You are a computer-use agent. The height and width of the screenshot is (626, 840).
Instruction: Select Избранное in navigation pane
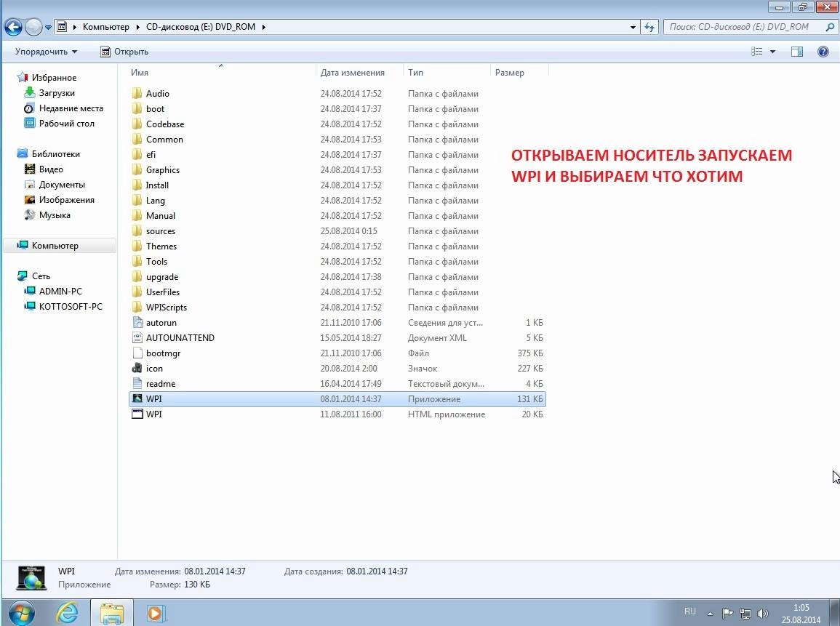(x=47, y=78)
